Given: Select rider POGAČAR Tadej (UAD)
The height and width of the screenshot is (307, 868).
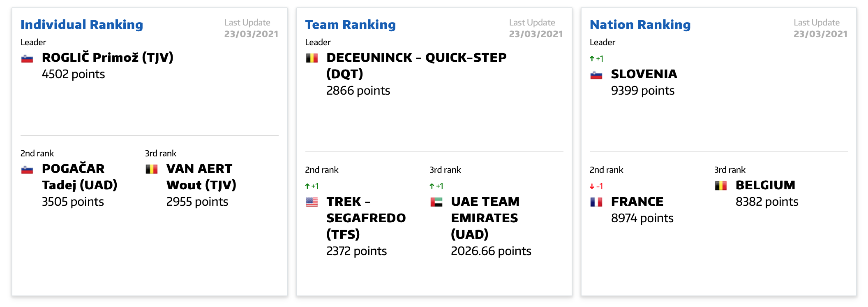Looking at the screenshot, I should coord(80,177).
